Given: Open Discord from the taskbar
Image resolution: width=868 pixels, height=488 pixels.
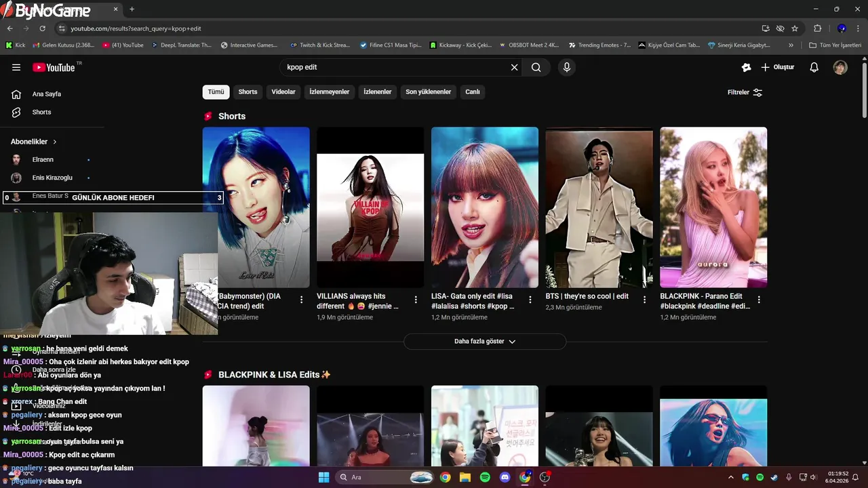Looking at the screenshot, I should (505, 477).
